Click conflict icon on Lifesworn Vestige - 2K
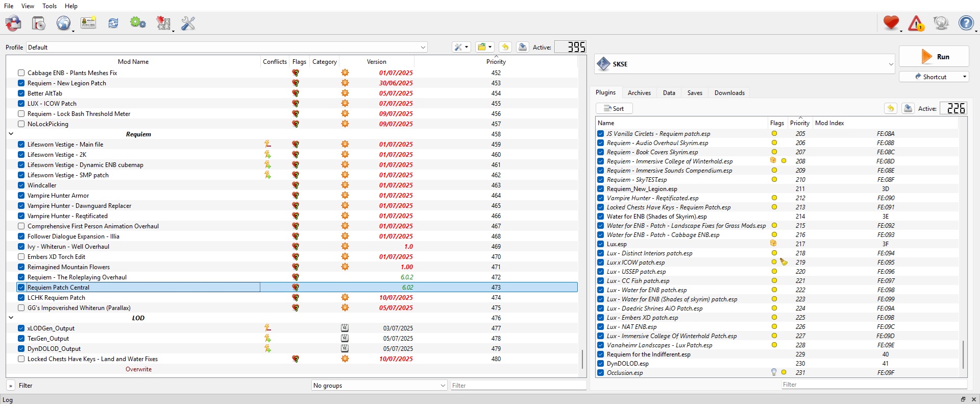 pyautogui.click(x=267, y=154)
